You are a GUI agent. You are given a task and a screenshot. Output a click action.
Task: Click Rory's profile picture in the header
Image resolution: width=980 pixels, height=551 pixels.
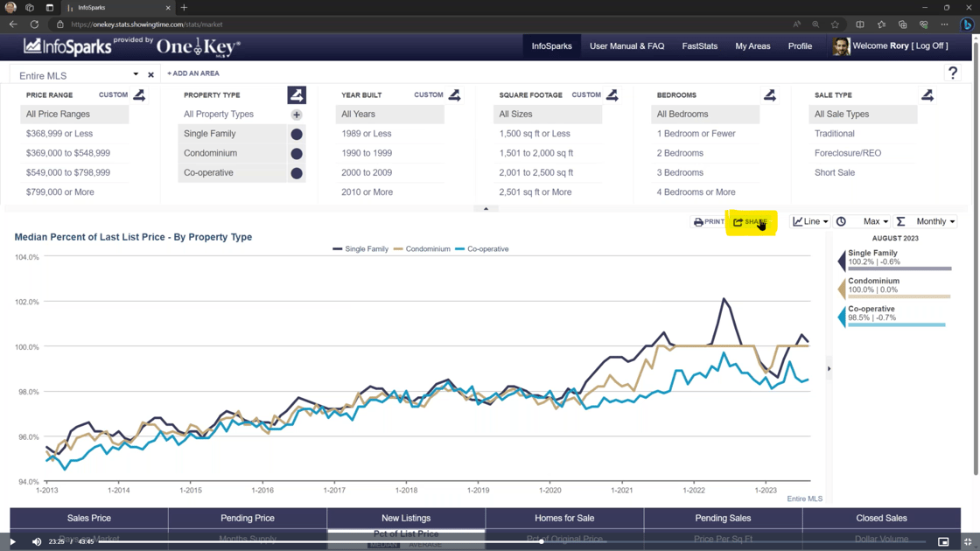tap(841, 46)
